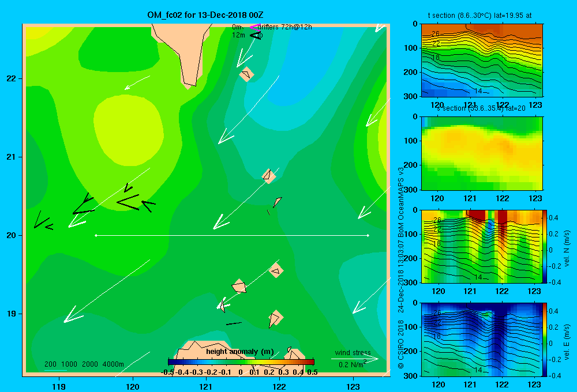The width and height of the screenshot is (577, 392).
Task: Click the yellow-green high anomaly eddy near 120E 21.5N
Action: [x=129, y=130]
